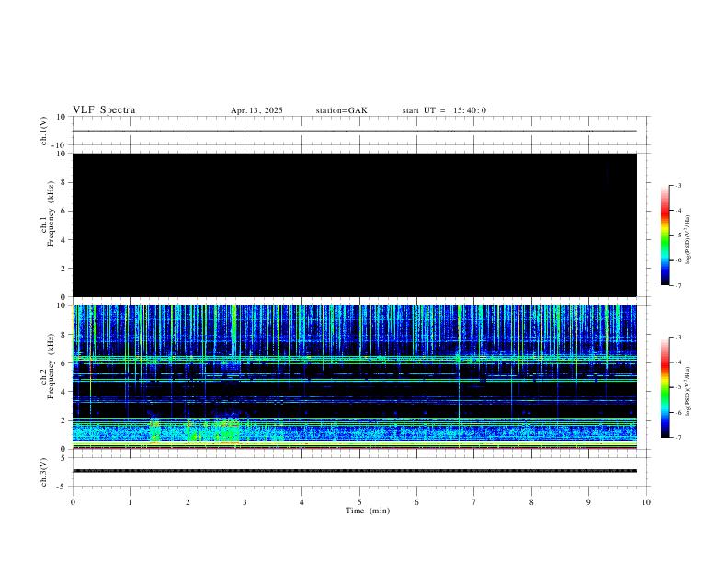Click the lower PSD color bar beside ch.2

(x=665, y=387)
